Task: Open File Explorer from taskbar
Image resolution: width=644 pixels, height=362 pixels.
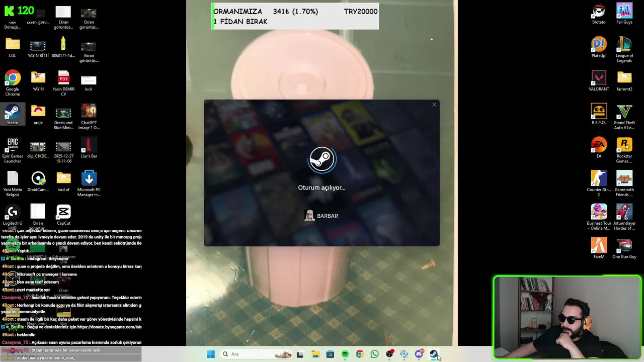Action: pyautogui.click(x=315, y=354)
